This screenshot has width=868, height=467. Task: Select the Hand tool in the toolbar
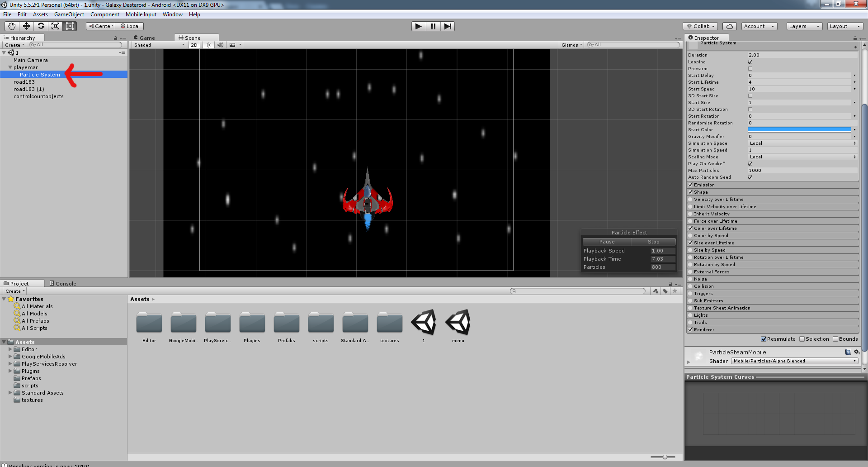(x=11, y=26)
